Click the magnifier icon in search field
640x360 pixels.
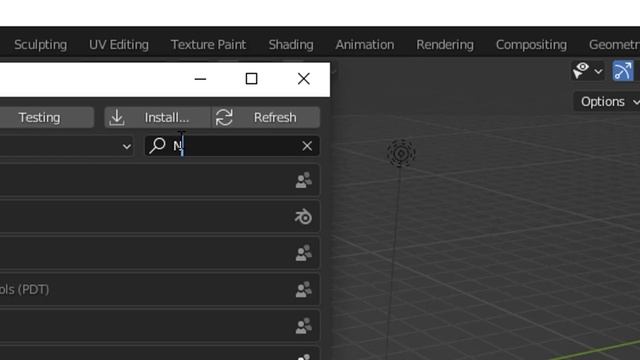point(157,145)
